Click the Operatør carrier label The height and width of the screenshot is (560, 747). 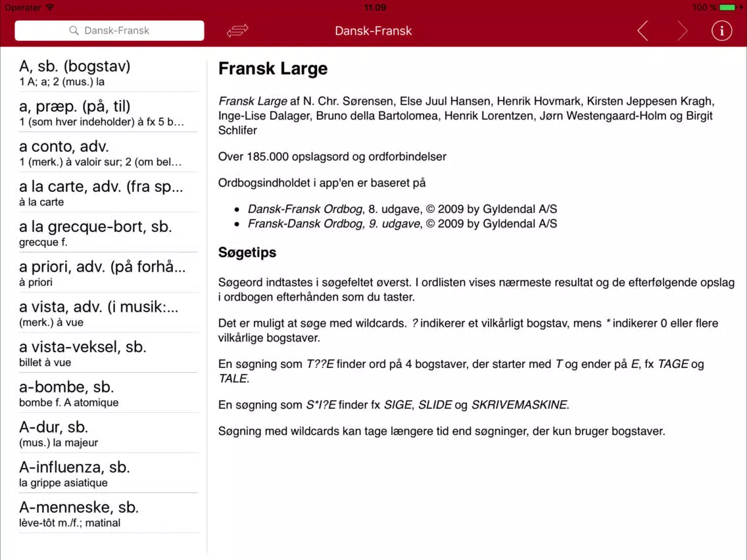23,8
